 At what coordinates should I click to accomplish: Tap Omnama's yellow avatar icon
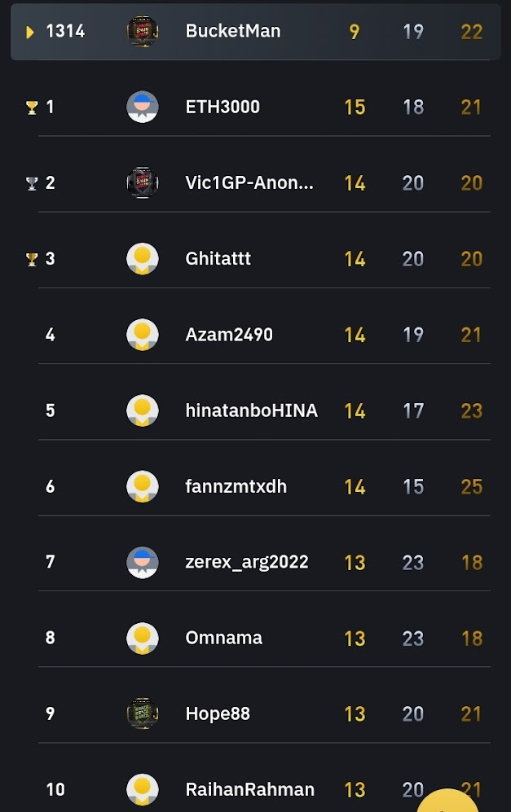pyautogui.click(x=143, y=638)
